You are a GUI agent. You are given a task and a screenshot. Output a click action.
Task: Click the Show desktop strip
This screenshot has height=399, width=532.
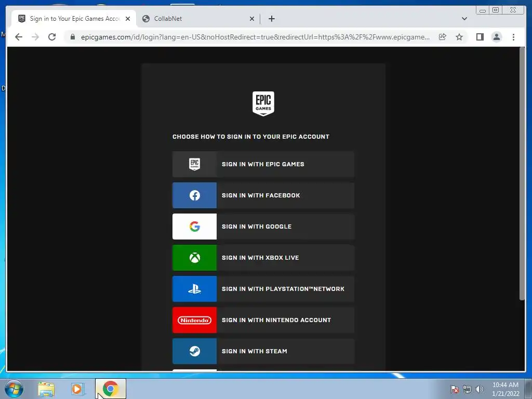click(528, 389)
